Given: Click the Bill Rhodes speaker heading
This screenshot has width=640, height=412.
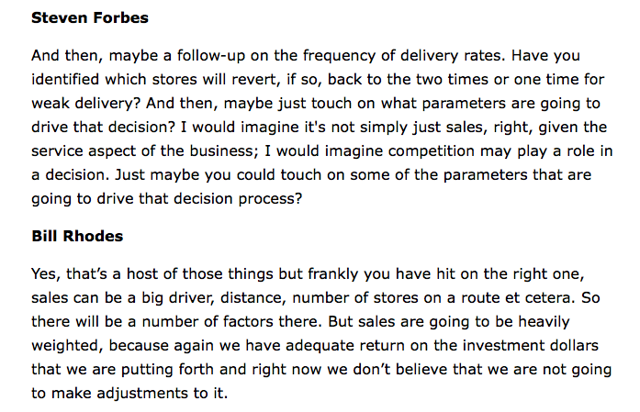Looking at the screenshot, I should pos(77,236).
